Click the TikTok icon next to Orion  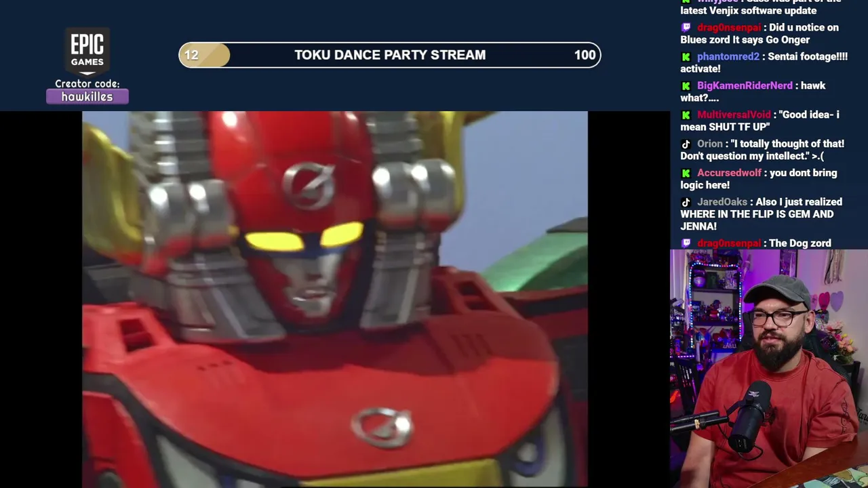click(x=686, y=144)
